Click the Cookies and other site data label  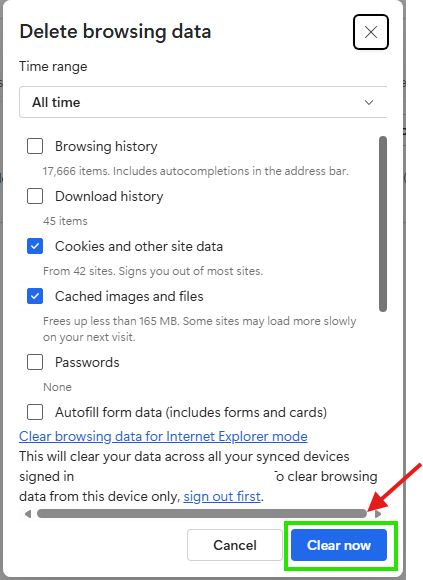[x=139, y=246]
